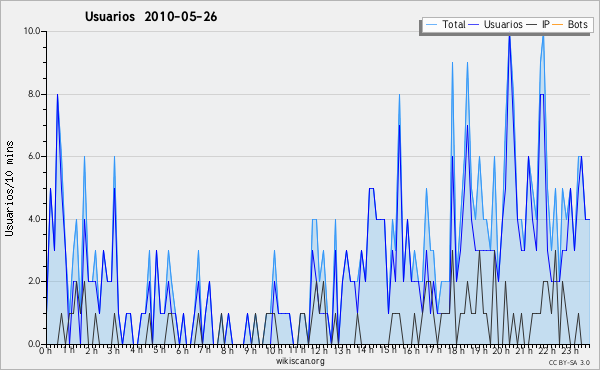The image size is (600, 370).
Task: Click the '13 h' x-axis label
Action: coord(342,350)
